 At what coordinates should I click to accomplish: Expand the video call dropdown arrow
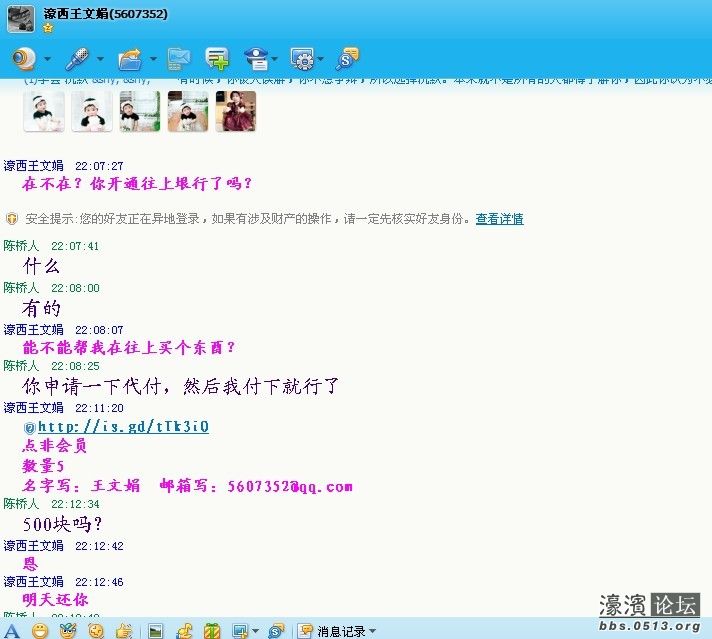pos(47,60)
